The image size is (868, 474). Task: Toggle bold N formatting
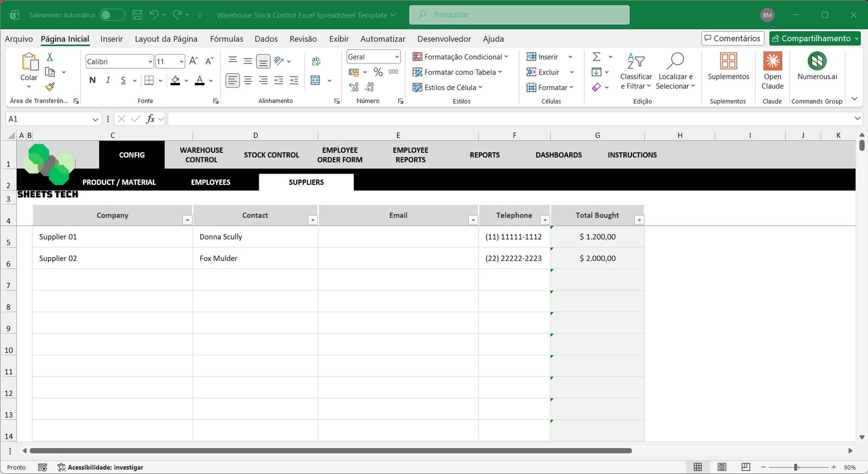[92, 80]
